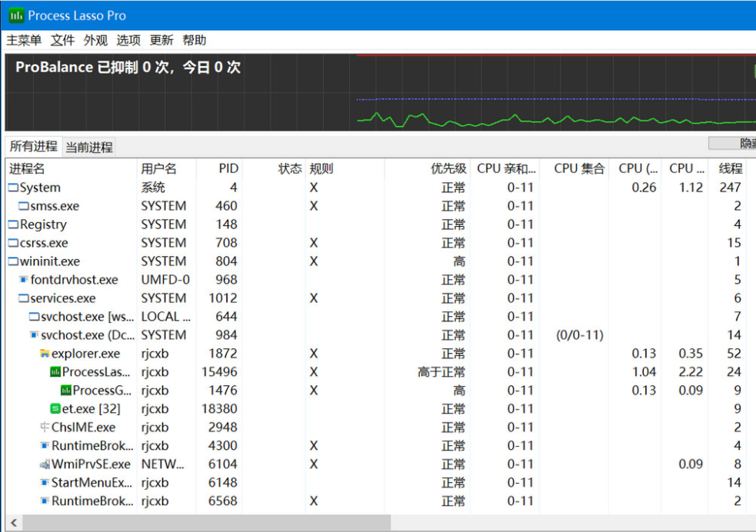
Task: Select the WmiPrvSE.exe process name
Action: (x=91, y=464)
